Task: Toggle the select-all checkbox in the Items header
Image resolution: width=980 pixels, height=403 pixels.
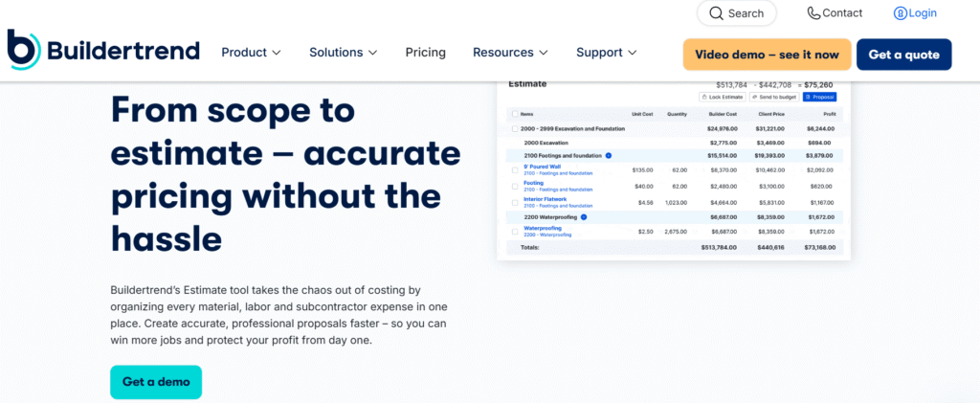Action: (514, 114)
